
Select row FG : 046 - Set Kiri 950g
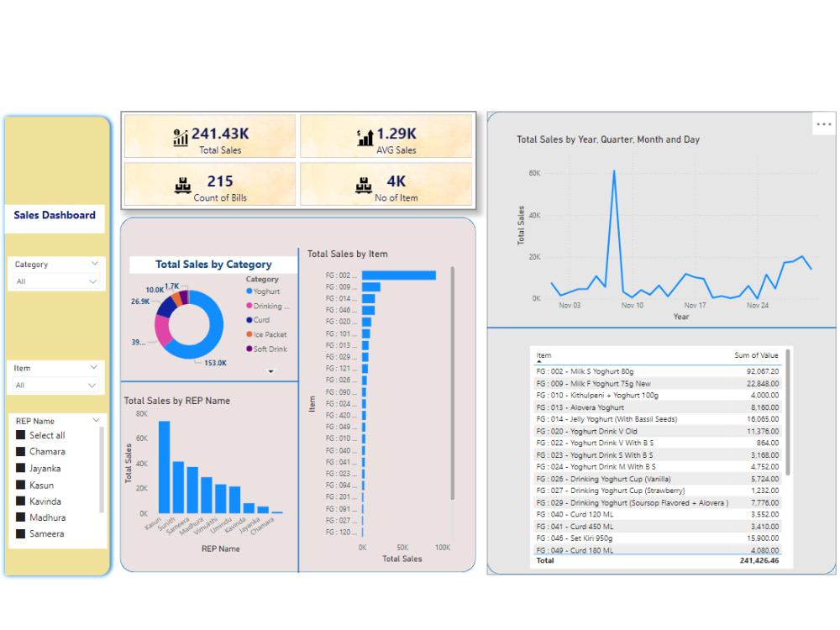(658, 538)
